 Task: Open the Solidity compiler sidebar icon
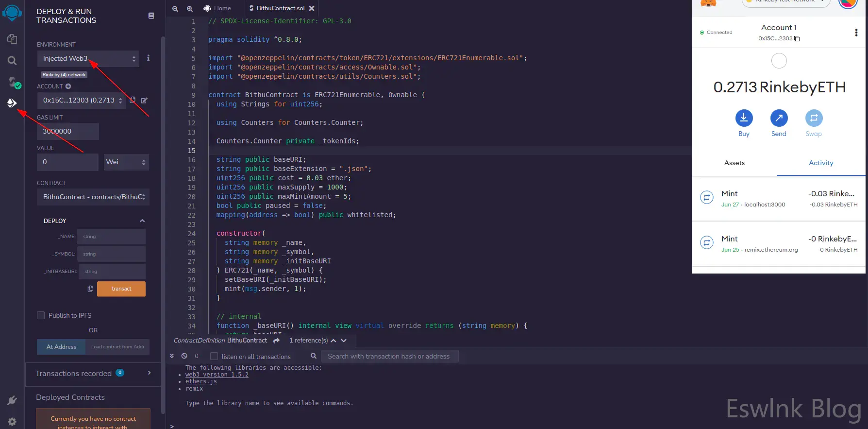tap(13, 82)
